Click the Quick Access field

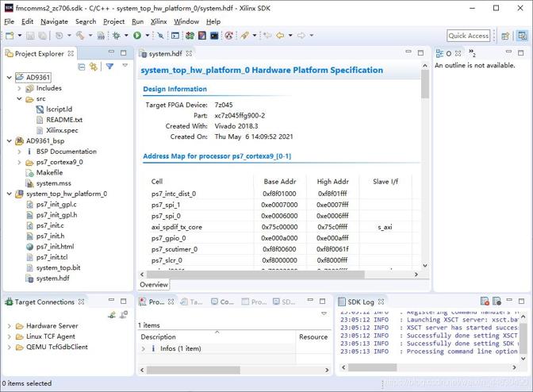pos(469,36)
